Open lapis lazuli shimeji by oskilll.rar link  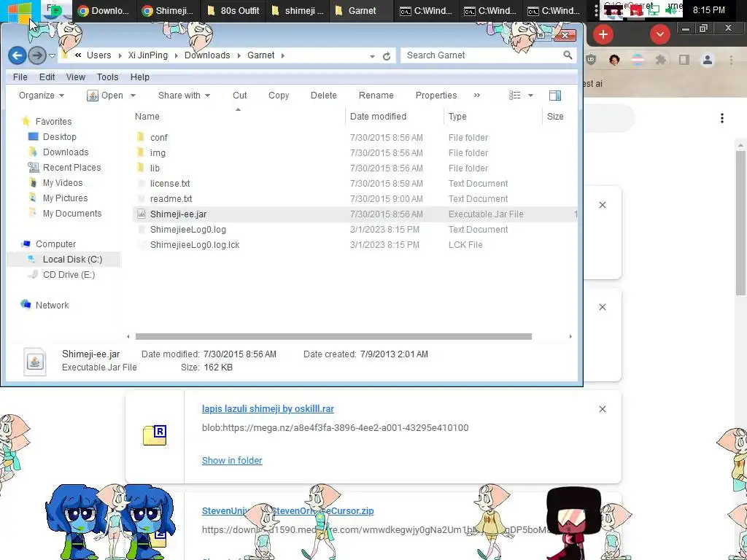tap(268, 408)
